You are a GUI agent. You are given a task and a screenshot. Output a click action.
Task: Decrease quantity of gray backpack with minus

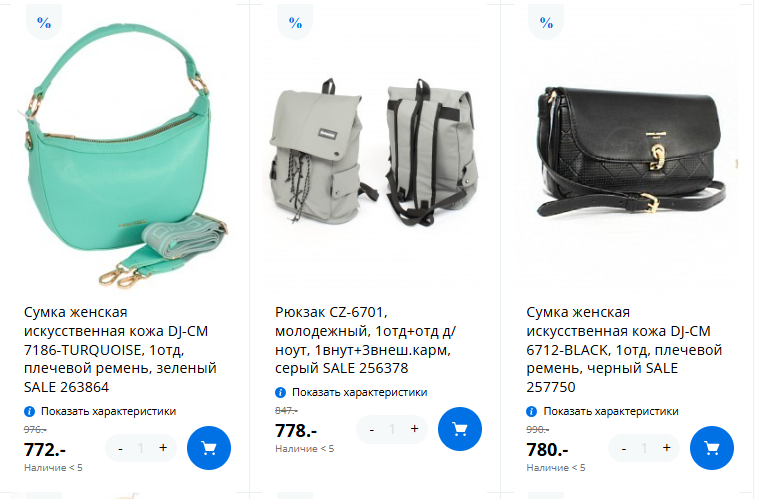[x=372, y=429]
